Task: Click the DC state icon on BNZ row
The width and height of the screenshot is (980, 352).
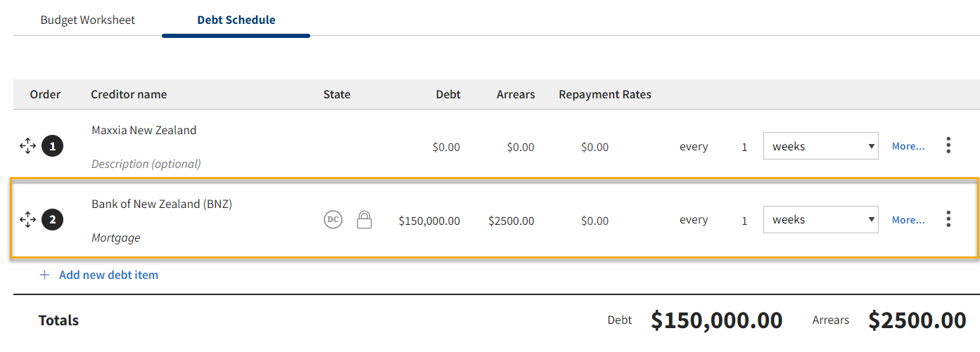Action: click(333, 220)
